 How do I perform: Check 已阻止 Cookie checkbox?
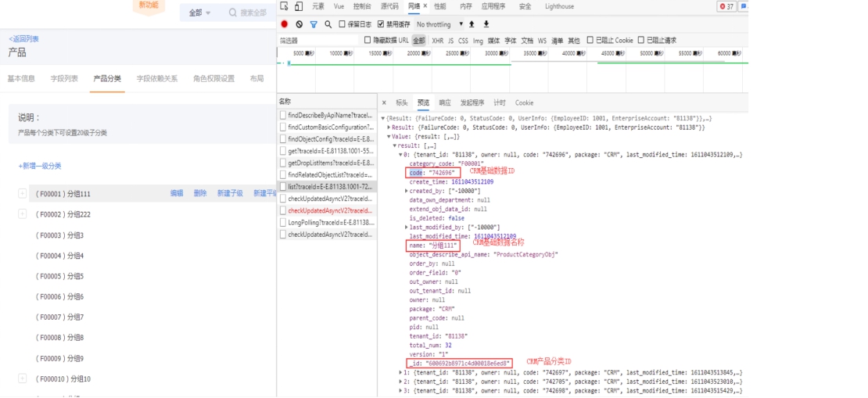pos(590,40)
